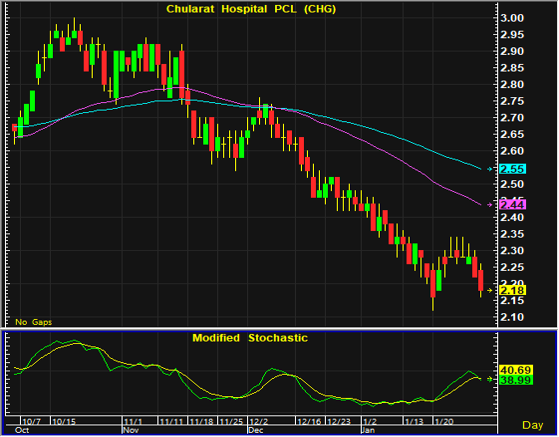Click the 1/20 date label

click(444, 422)
